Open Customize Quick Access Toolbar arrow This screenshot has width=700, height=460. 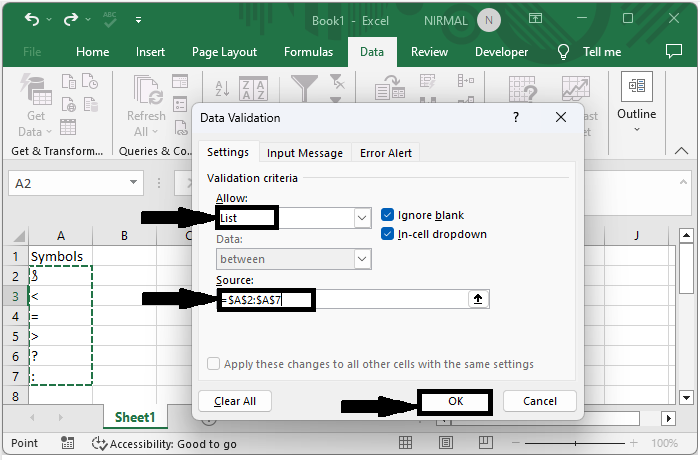point(138,20)
